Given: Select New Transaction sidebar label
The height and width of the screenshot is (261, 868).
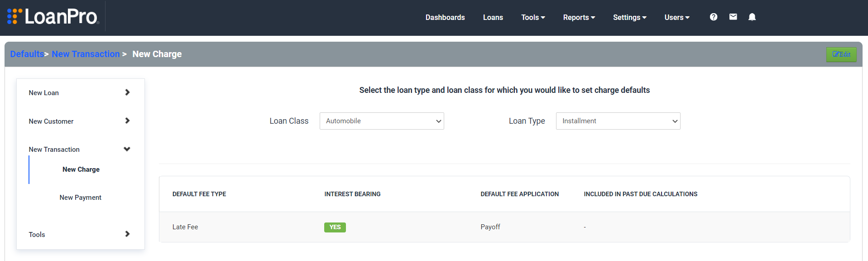Looking at the screenshot, I should coord(54,150).
